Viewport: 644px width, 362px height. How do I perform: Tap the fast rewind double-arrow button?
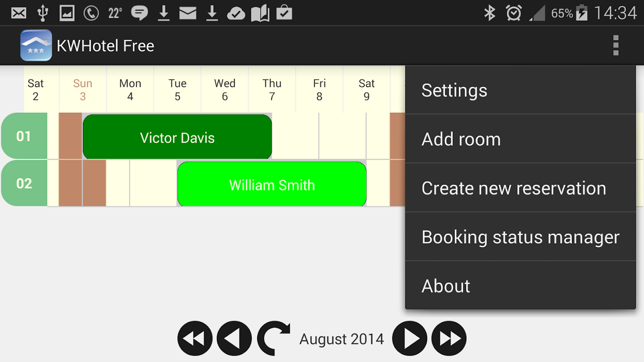pyautogui.click(x=195, y=338)
